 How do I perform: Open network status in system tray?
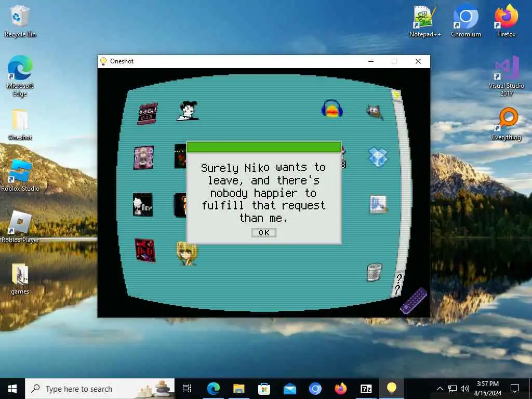pyautogui.click(x=453, y=389)
